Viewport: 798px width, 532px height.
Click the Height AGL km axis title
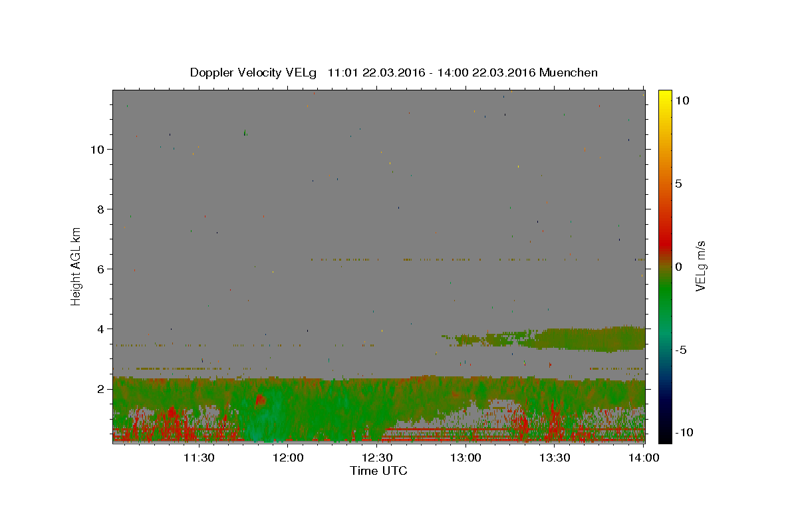pyautogui.click(x=76, y=266)
